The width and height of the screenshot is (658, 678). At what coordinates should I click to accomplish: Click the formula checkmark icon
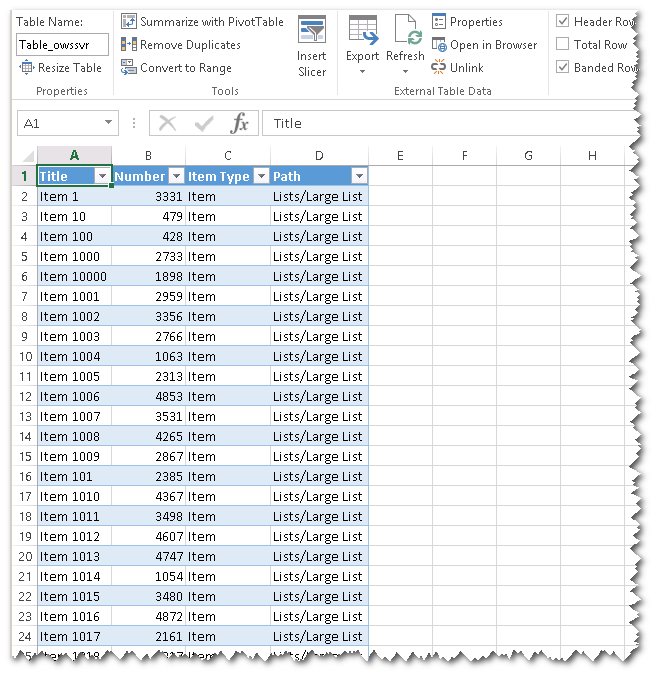click(204, 124)
